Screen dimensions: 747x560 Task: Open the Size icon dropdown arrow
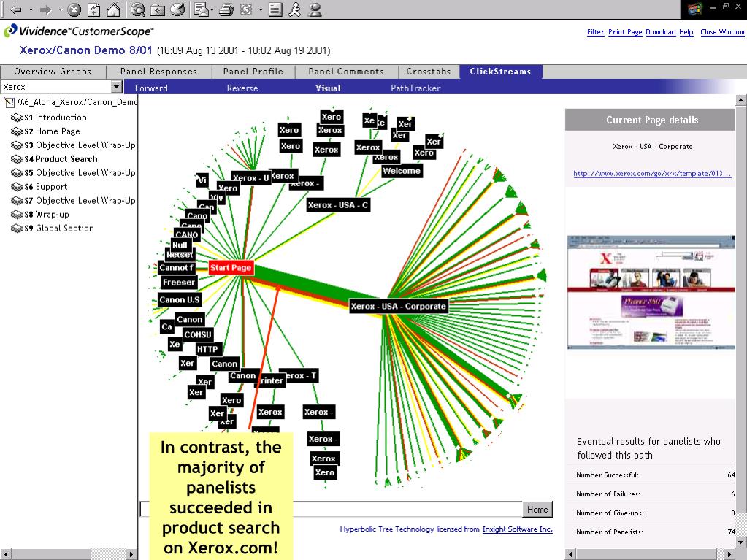coord(261,9)
